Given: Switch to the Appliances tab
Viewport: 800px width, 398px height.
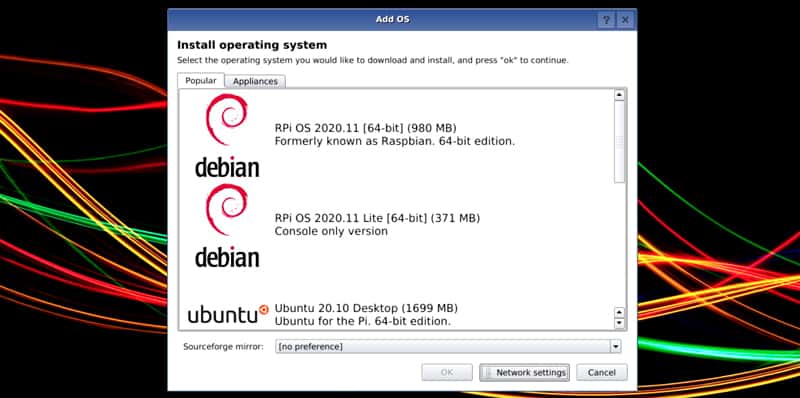Looking at the screenshot, I should coord(255,81).
